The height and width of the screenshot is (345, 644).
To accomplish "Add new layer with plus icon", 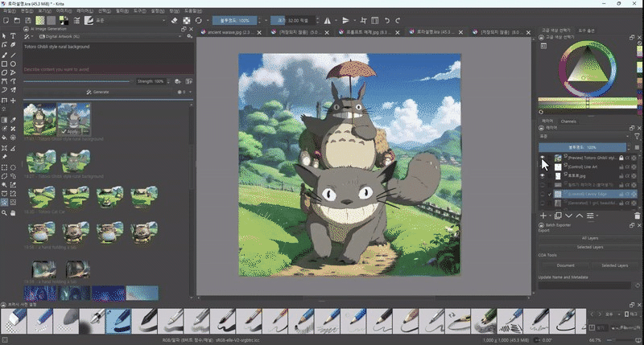I will coord(544,216).
